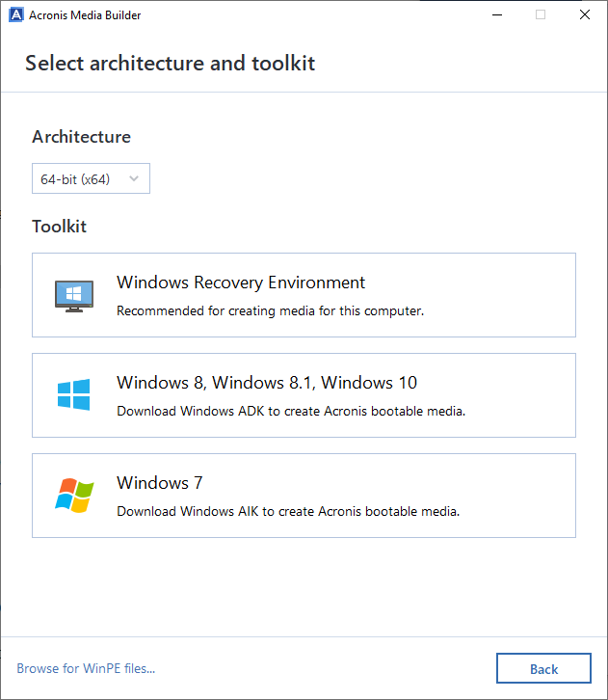
Task: Click the Toolkit section label
Action: tap(59, 227)
